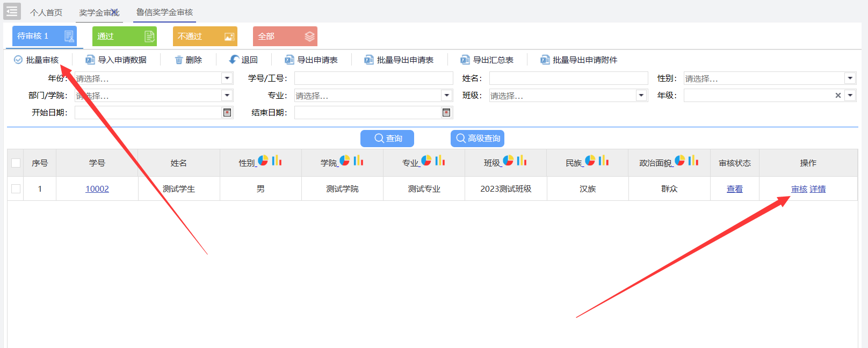
Task: Click pie chart icon in 民族 column header
Action: [590, 161]
